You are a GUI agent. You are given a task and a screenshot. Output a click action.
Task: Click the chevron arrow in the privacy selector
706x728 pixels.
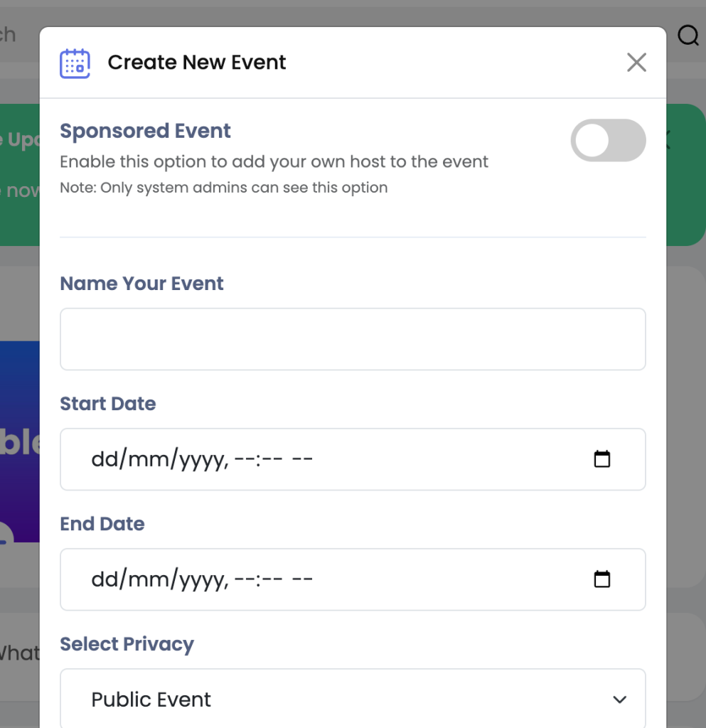620,700
